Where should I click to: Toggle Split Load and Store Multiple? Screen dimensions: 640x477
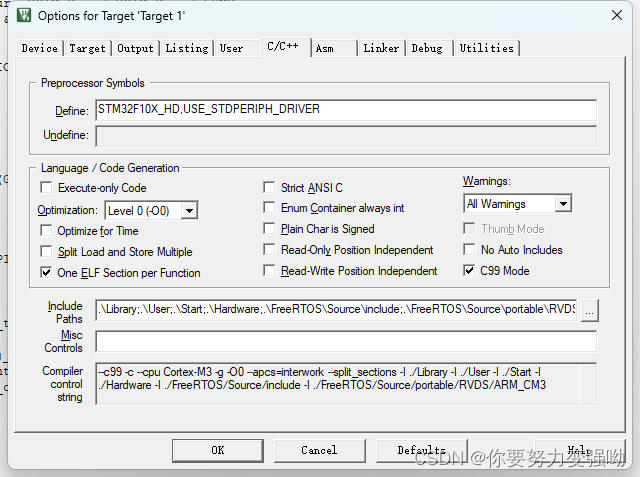point(47,251)
